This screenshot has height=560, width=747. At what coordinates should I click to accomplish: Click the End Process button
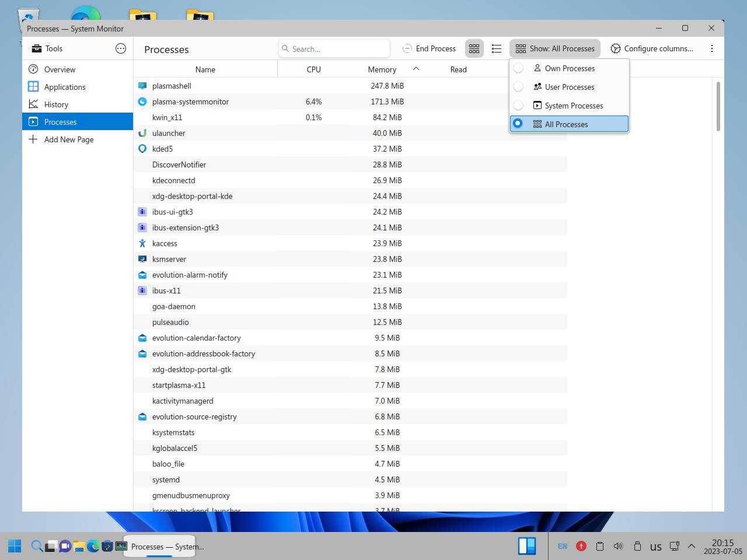click(430, 48)
